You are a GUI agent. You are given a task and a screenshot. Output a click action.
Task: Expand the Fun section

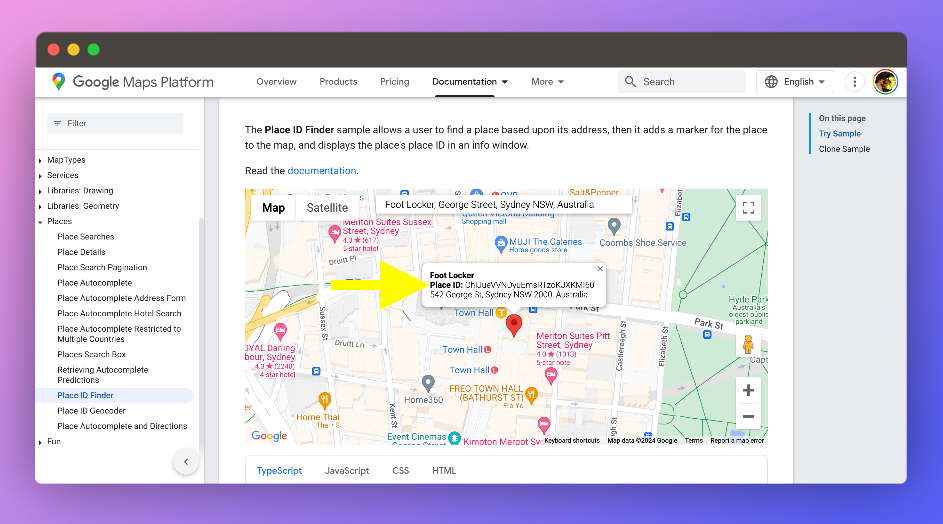click(x=40, y=442)
